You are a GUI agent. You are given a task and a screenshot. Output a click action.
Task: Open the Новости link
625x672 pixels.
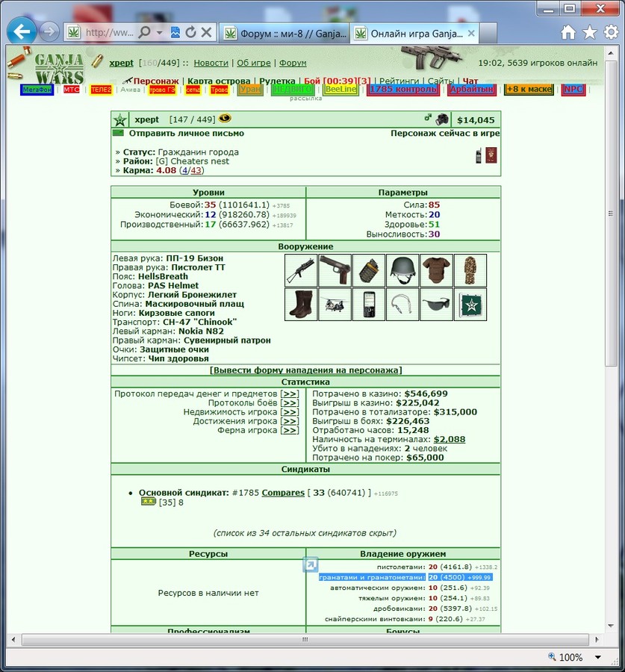(211, 63)
